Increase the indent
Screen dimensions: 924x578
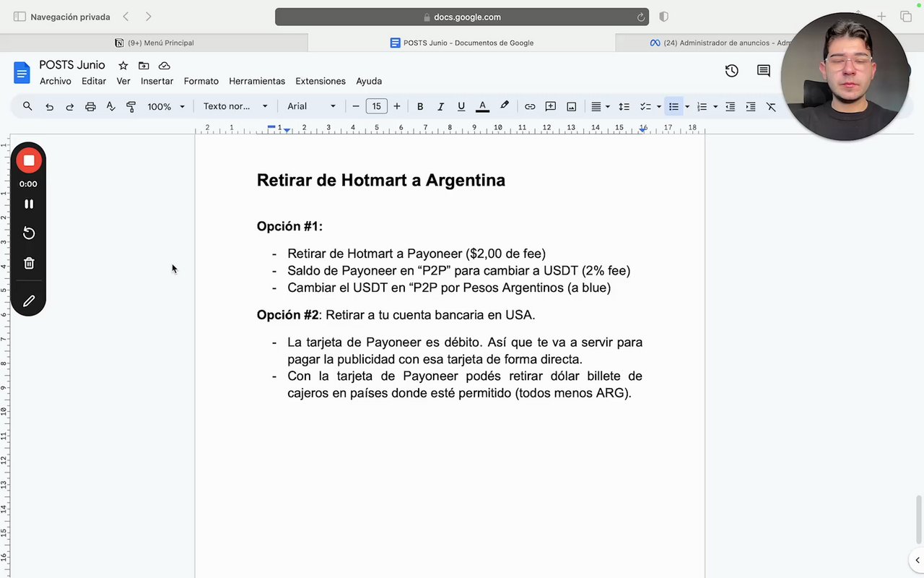[x=751, y=106]
